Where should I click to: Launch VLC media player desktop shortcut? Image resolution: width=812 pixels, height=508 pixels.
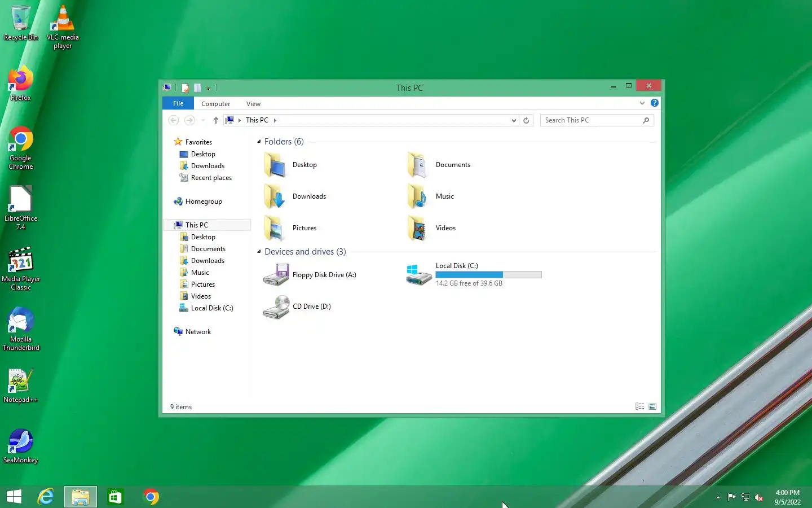(63, 27)
